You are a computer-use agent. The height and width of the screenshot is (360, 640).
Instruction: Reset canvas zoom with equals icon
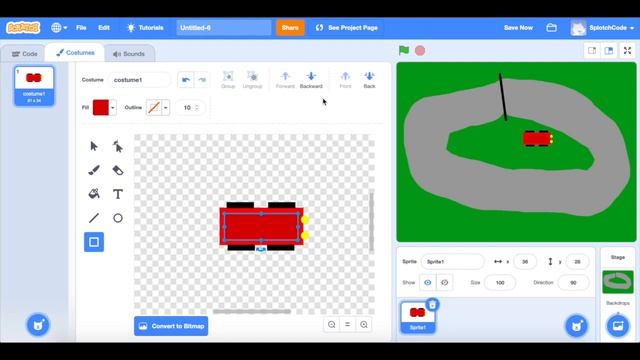click(347, 325)
